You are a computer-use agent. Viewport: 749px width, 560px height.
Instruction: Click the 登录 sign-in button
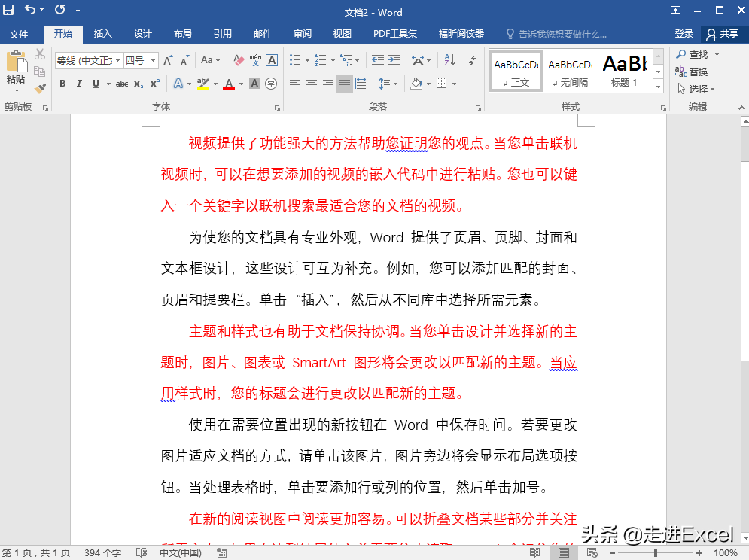(x=684, y=34)
